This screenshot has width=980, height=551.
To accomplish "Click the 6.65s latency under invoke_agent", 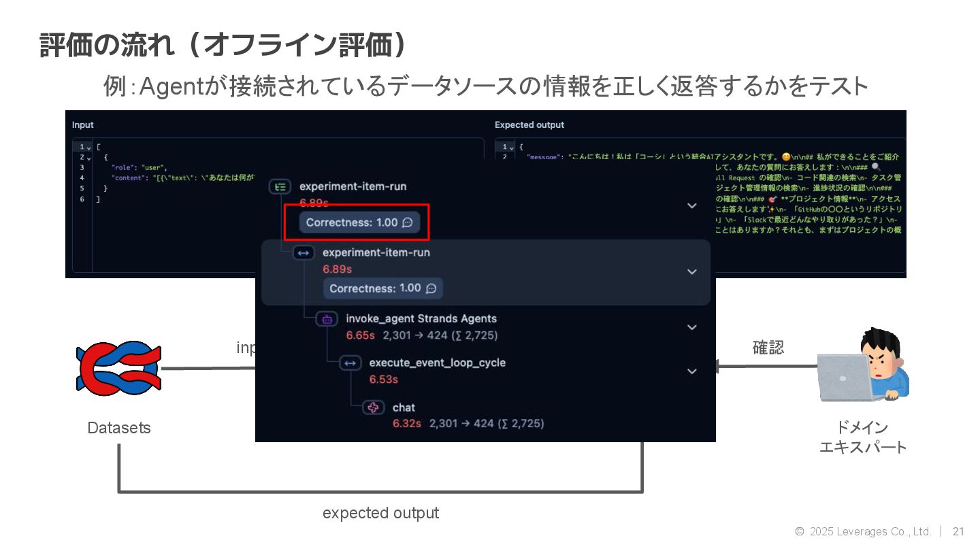I will [x=361, y=335].
